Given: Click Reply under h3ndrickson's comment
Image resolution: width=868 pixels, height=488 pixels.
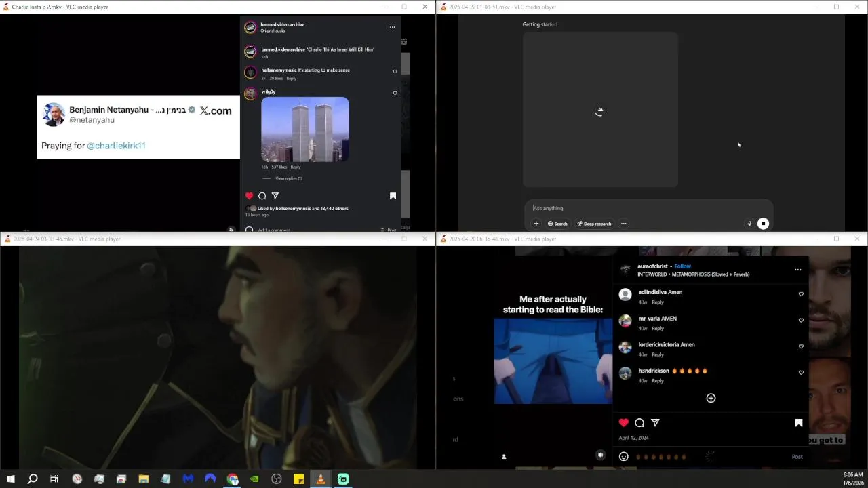Looking at the screenshot, I should [x=658, y=381].
